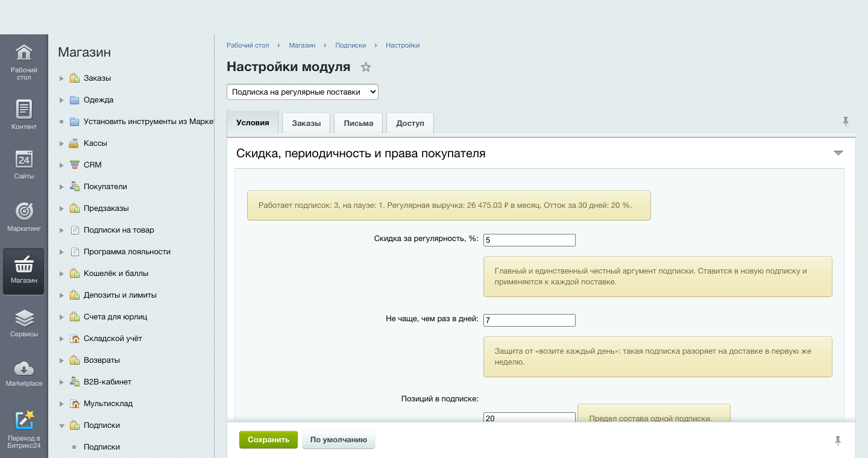
Task: Click the Покупатели user icon in tree
Action: (x=74, y=187)
